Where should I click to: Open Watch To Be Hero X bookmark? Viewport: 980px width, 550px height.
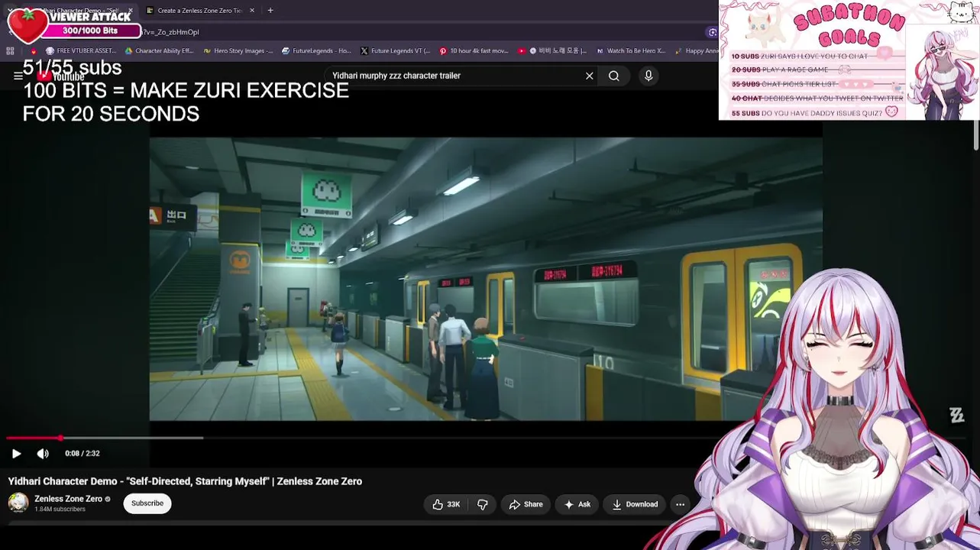631,51
